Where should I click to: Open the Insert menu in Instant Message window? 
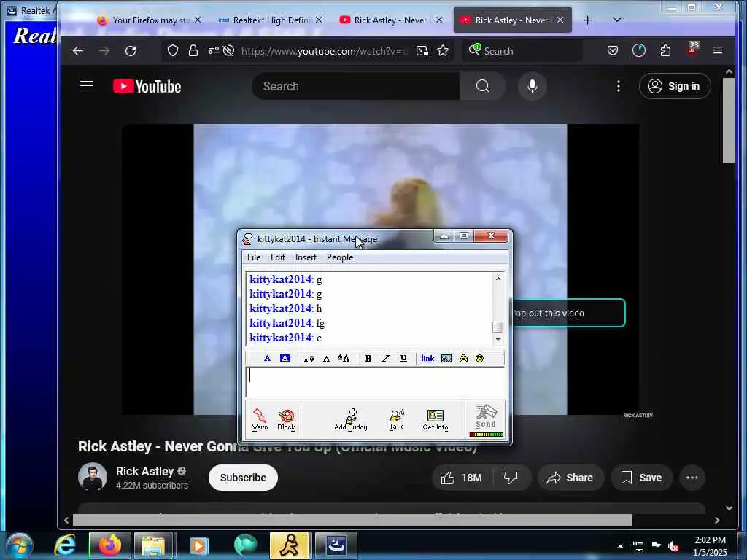tap(306, 257)
